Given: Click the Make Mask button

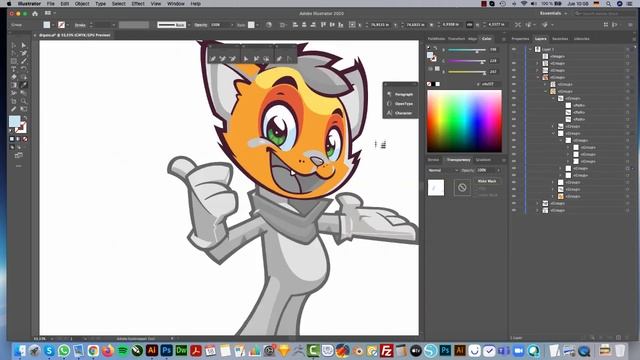Looking at the screenshot, I should pos(487,181).
